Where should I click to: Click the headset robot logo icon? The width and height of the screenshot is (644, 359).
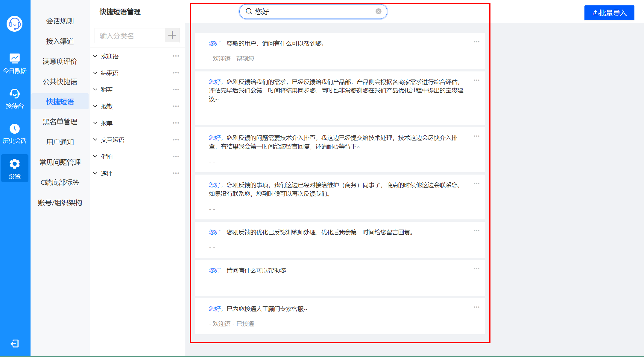pyautogui.click(x=14, y=24)
